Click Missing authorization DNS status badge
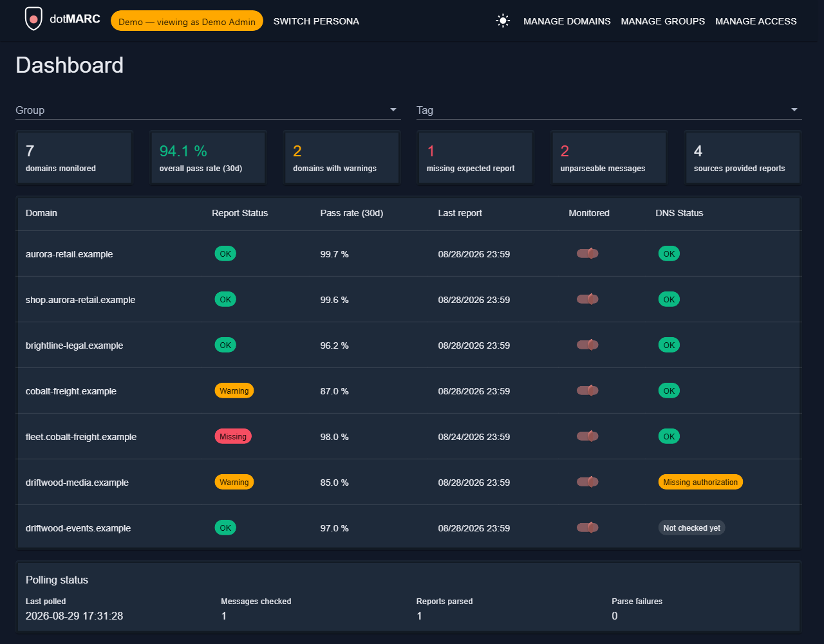The image size is (824, 644). 700,482
